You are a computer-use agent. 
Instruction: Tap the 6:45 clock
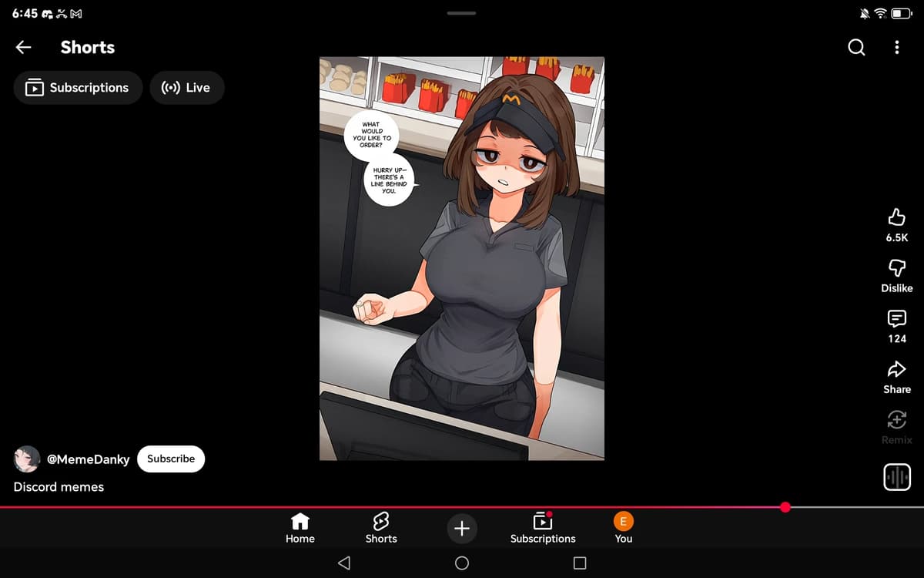[25, 14]
